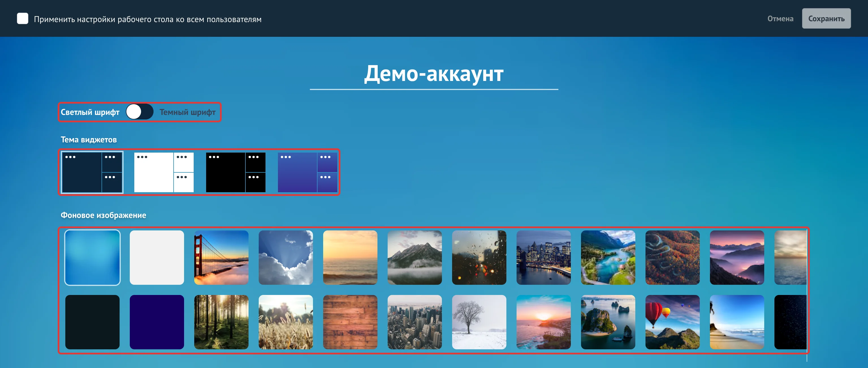Select the autumn winding road background
The height and width of the screenshot is (368, 868).
672,257
